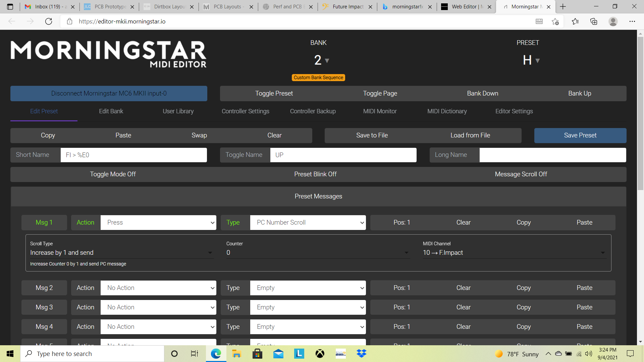This screenshot has height=362, width=644.
Task: Click the site lock icon in address bar
Action: pyautogui.click(x=69, y=21)
